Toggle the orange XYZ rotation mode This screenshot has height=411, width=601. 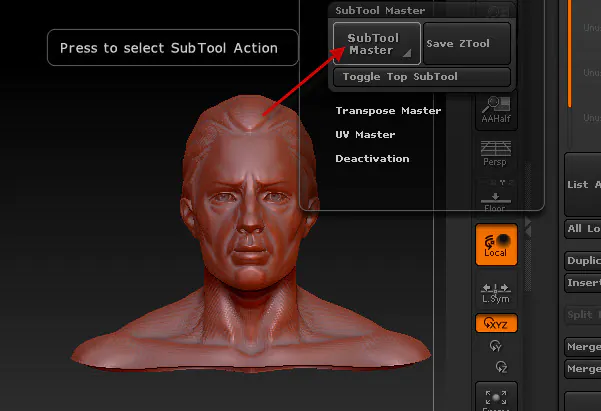496,324
